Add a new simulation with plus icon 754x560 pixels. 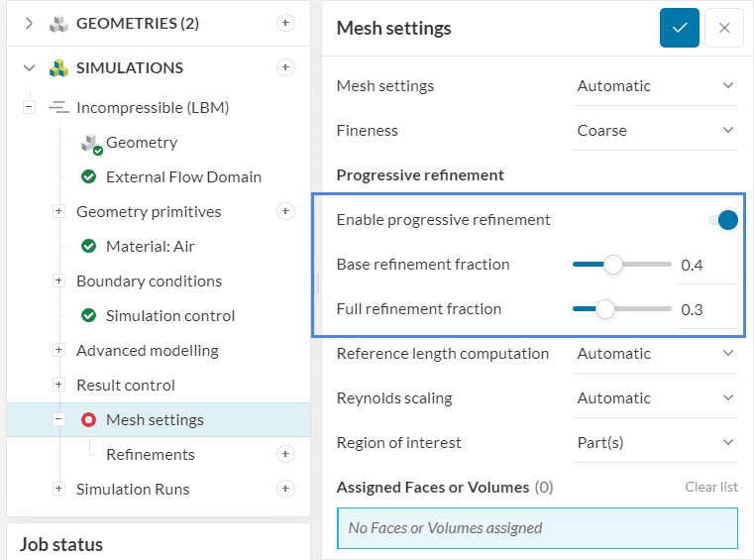click(285, 67)
